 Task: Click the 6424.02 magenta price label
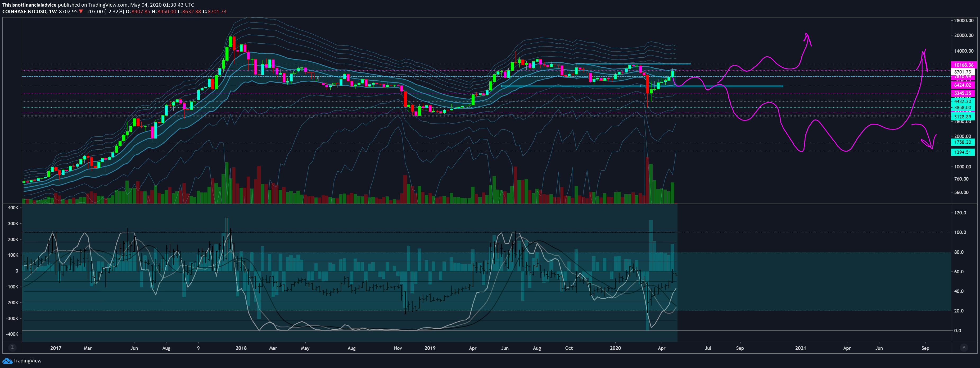(x=963, y=85)
